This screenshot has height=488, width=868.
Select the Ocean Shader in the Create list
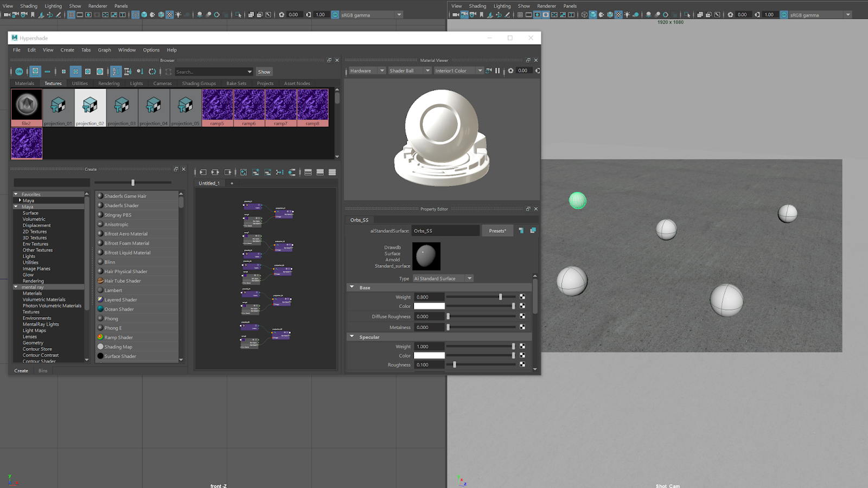coord(117,309)
